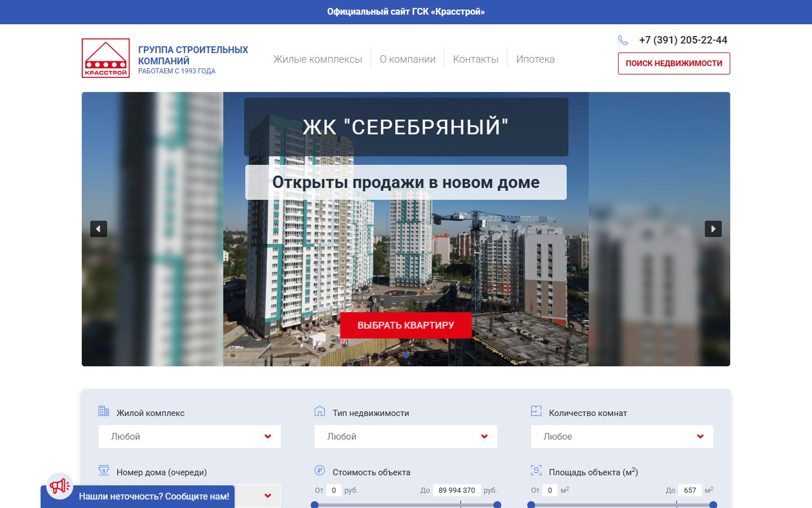812x508 pixels.
Task: Select the active slider pagination dot
Action: pyautogui.click(x=406, y=355)
